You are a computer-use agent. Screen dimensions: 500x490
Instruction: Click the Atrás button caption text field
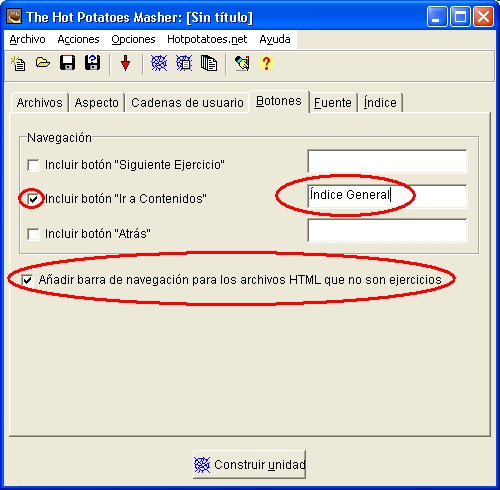387,231
